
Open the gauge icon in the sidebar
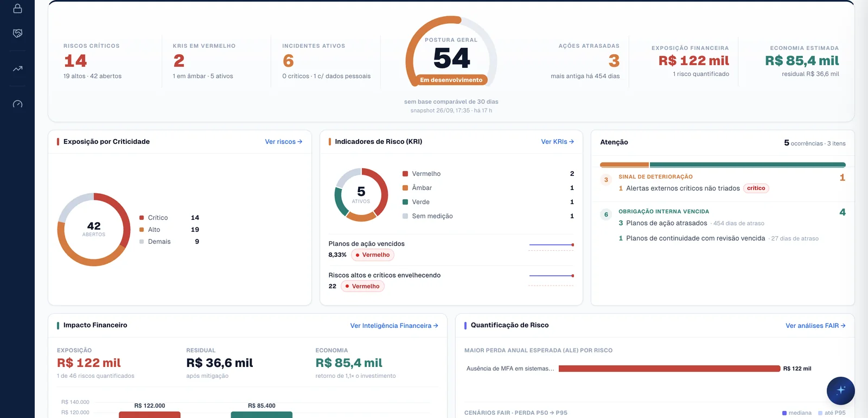tap(17, 104)
